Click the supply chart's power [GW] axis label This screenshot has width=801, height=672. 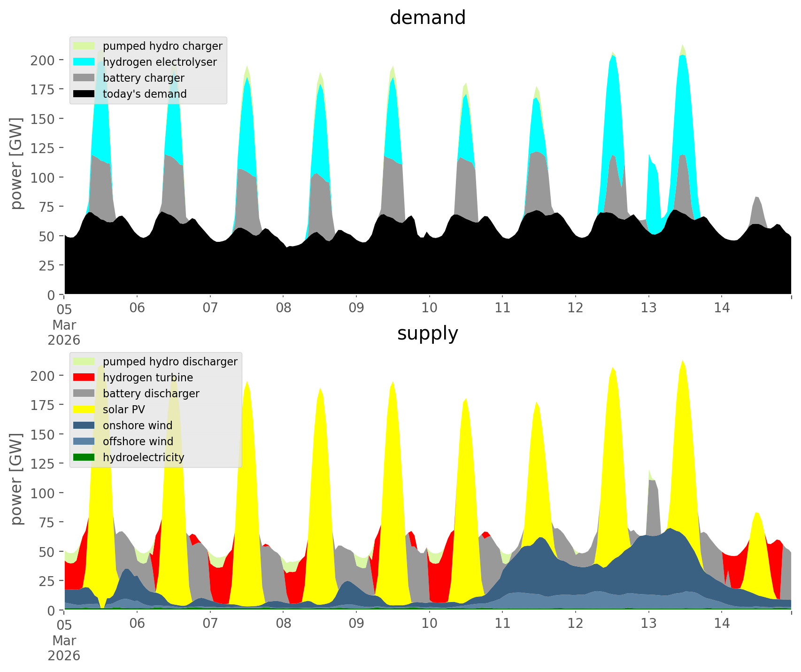16,479
